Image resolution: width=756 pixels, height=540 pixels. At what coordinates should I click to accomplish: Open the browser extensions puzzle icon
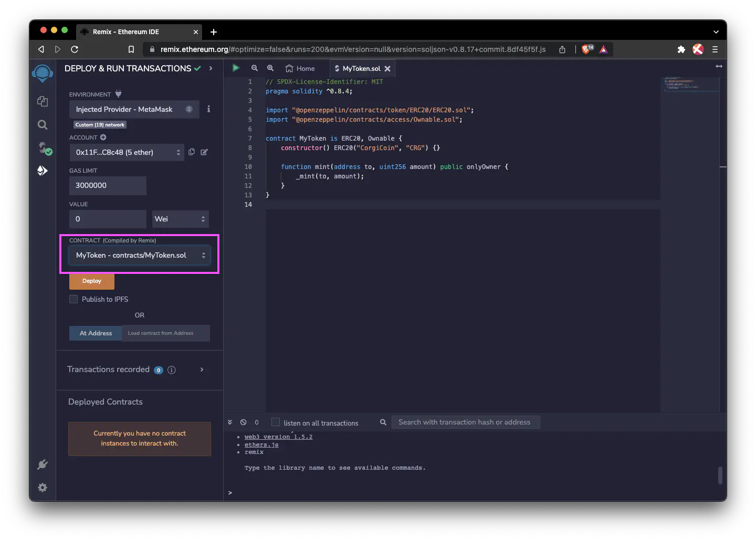click(x=681, y=49)
